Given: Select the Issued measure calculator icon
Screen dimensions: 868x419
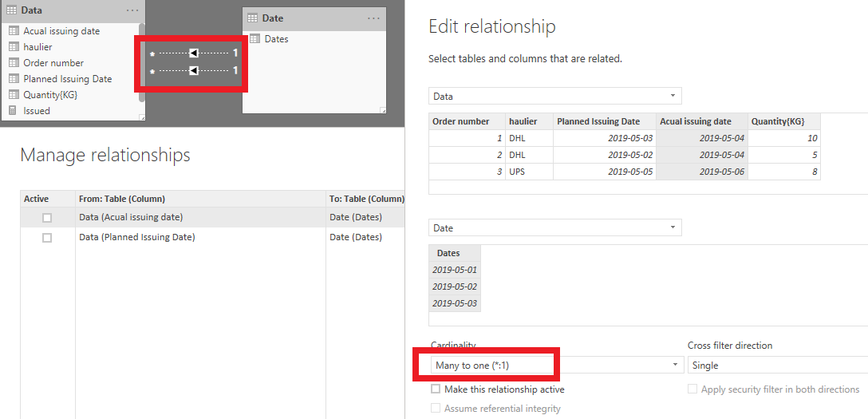Looking at the screenshot, I should pyautogui.click(x=14, y=111).
